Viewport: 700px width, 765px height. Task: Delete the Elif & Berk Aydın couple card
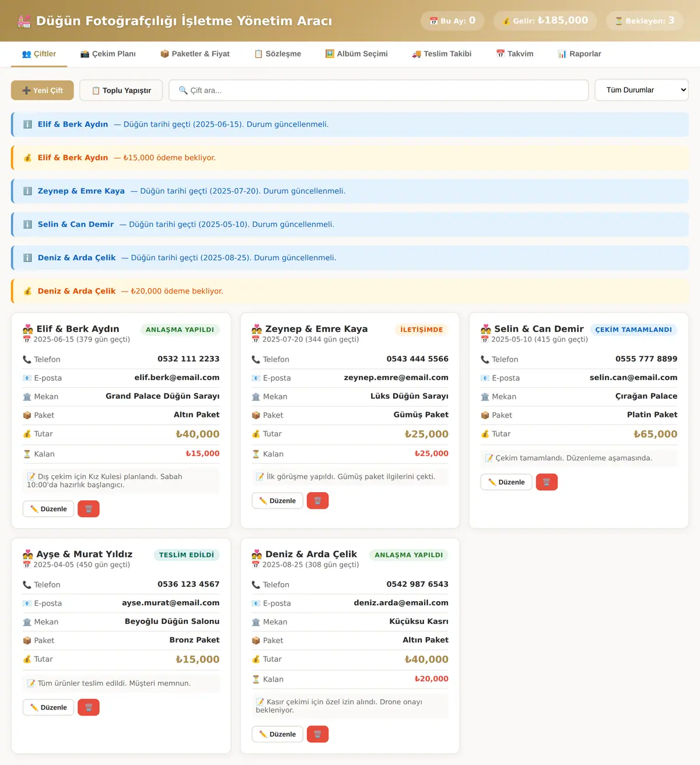(89, 509)
